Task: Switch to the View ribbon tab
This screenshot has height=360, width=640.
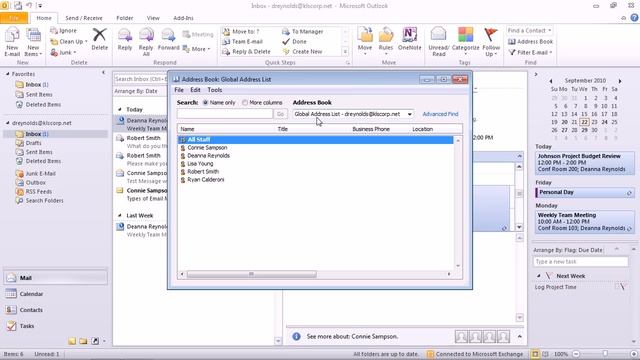Action: tap(153, 18)
